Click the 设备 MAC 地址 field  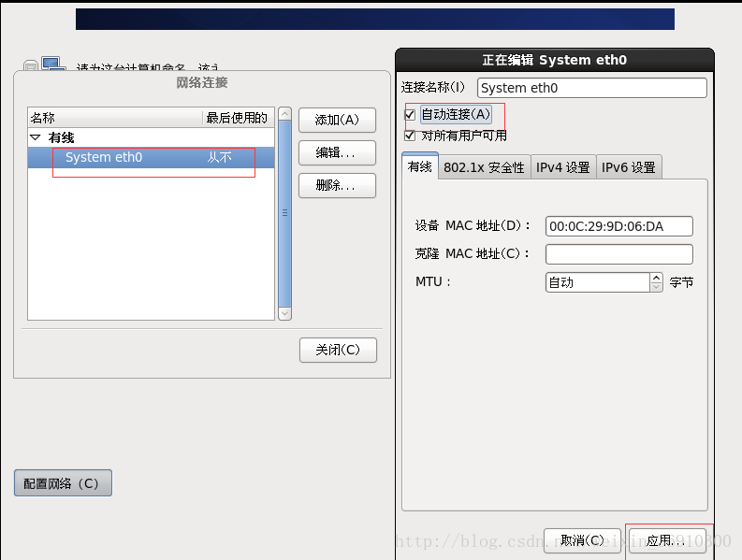tap(619, 226)
